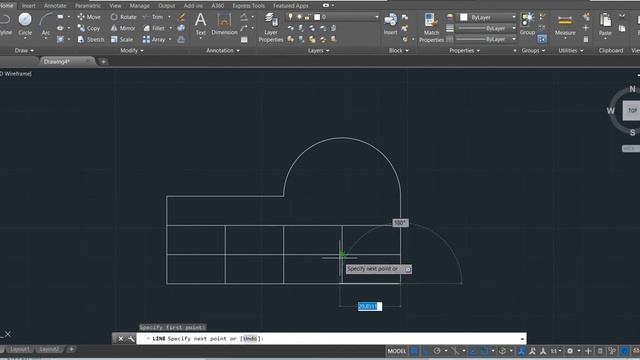Select the Dimension tool
640x360 pixels.
[224, 24]
